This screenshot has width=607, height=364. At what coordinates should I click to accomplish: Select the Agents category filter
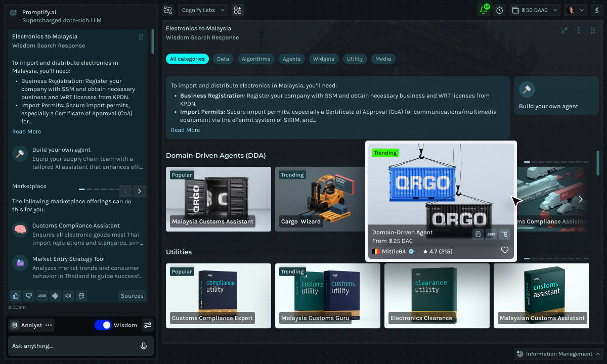[x=291, y=59]
